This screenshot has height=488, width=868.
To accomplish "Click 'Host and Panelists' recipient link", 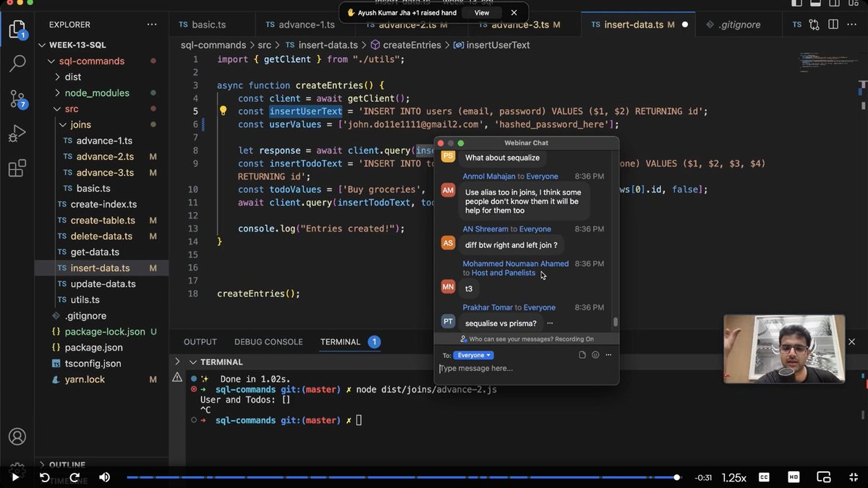I will point(503,273).
